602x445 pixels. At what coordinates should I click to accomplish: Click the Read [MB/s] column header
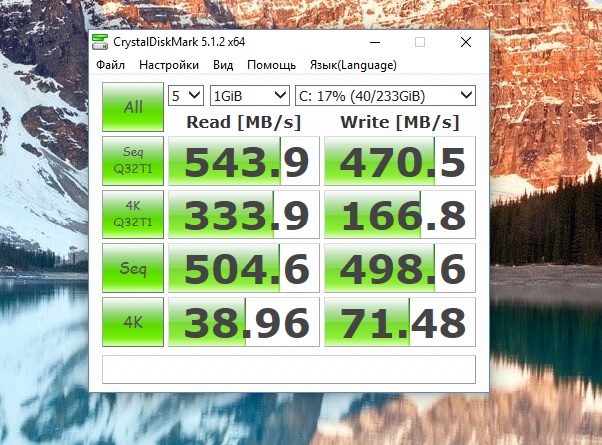pyautogui.click(x=244, y=122)
